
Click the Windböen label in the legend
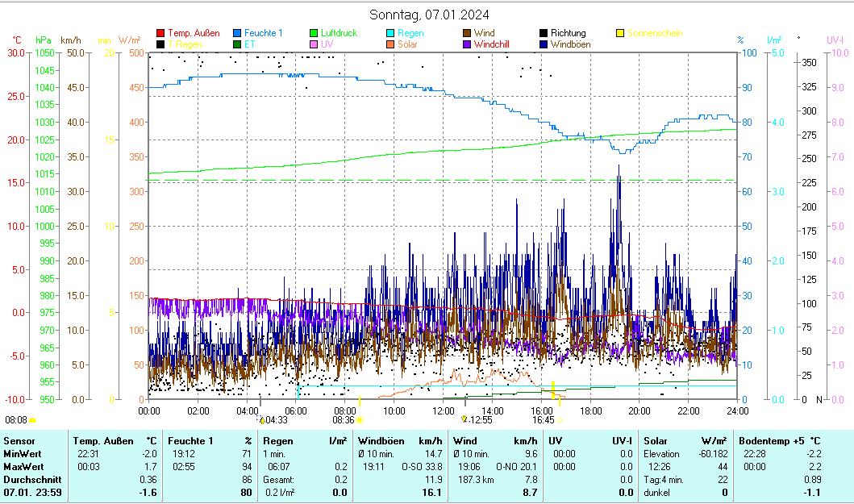click(571, 44)
